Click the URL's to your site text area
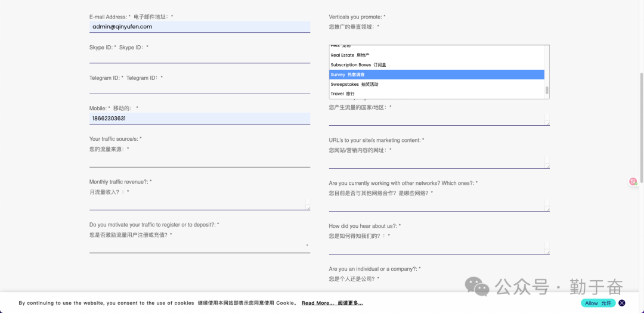 pyautogui.click(x=439, y=162)
